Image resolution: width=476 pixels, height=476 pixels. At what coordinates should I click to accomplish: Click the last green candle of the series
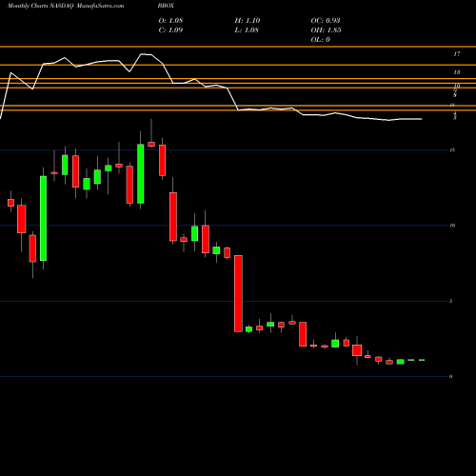coord(422,360)
